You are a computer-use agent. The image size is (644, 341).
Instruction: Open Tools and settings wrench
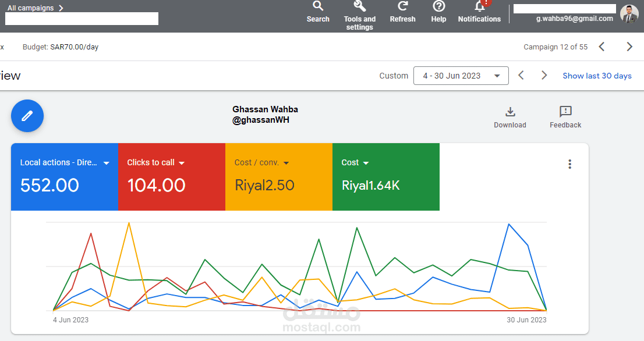(x=360, y=14)
